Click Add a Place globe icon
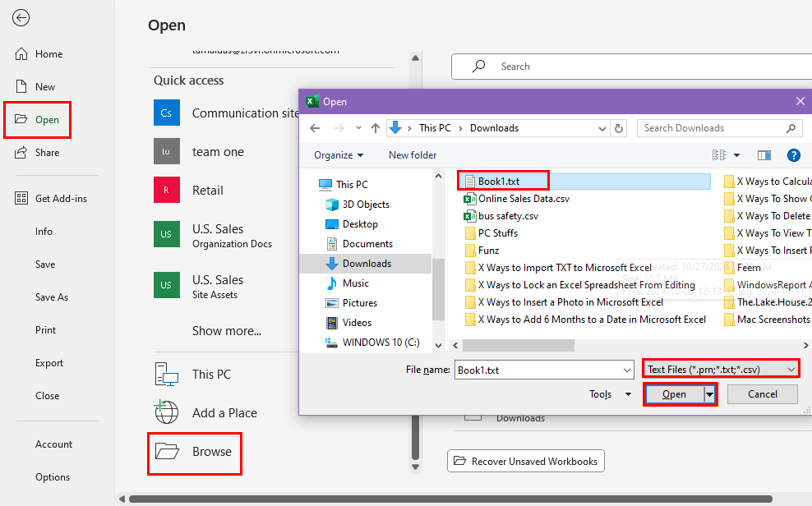 pos(166,412)
